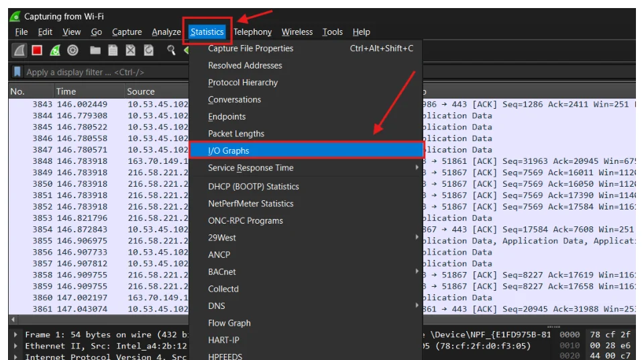Click the display filter bookmark icon
The image size is (644, 360).
[x=17, y=72]
